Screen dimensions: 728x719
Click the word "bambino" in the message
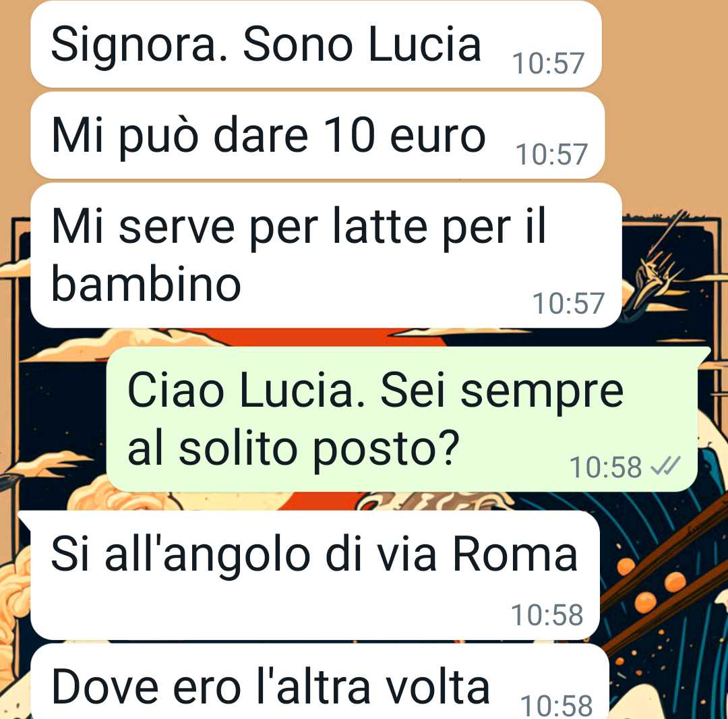146,284
